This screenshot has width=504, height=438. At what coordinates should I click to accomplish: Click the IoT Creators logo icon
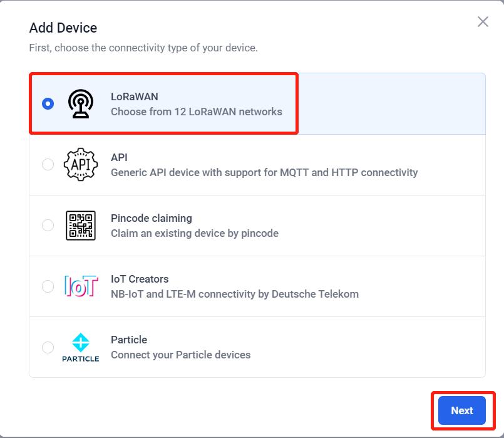[x=81, y=286]
